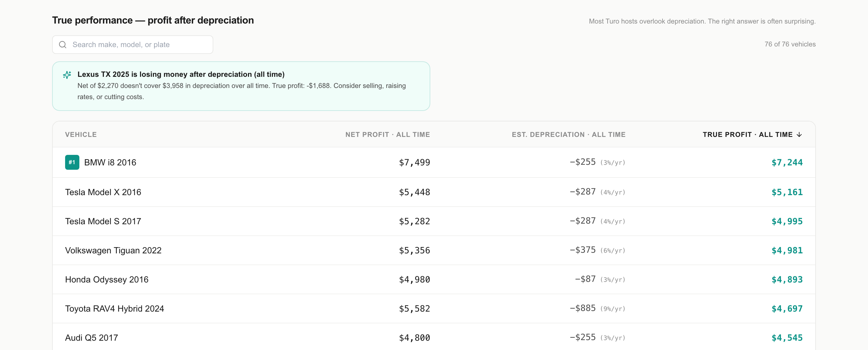Click net profit $4,980 for Honda Odyssey

(414, 280)
